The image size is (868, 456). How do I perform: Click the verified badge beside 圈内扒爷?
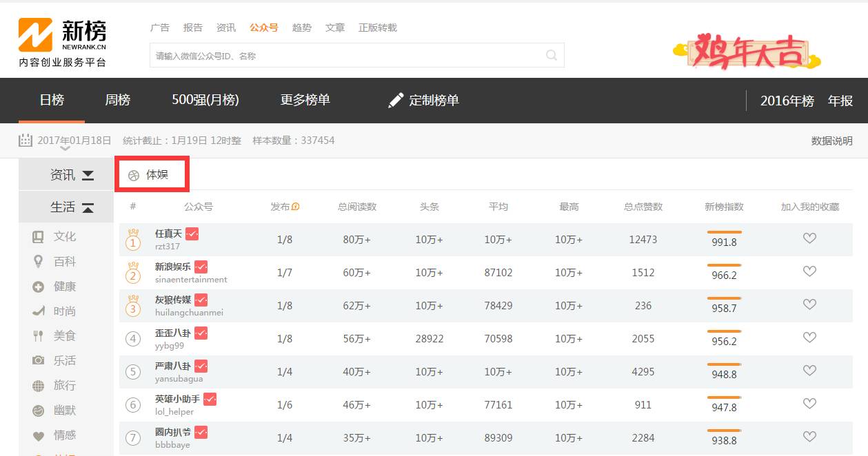coord(201,432)
